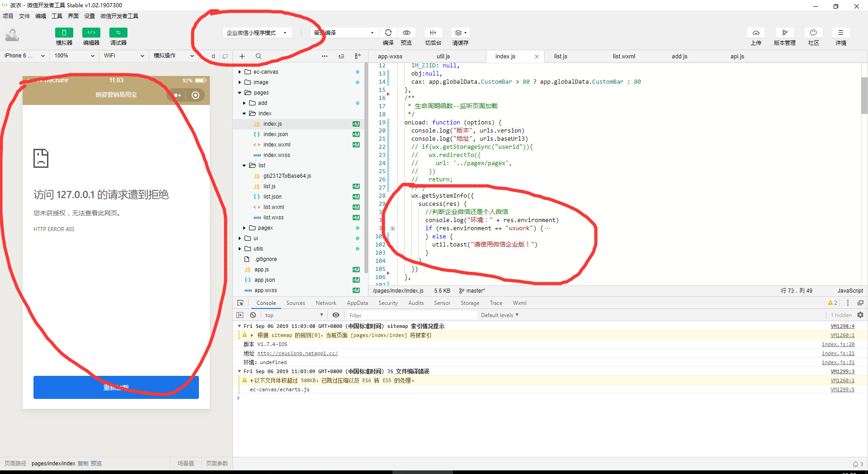
Task: Open the enterprise WeChat mini-program mode dropdown
Action: [257, 33]
